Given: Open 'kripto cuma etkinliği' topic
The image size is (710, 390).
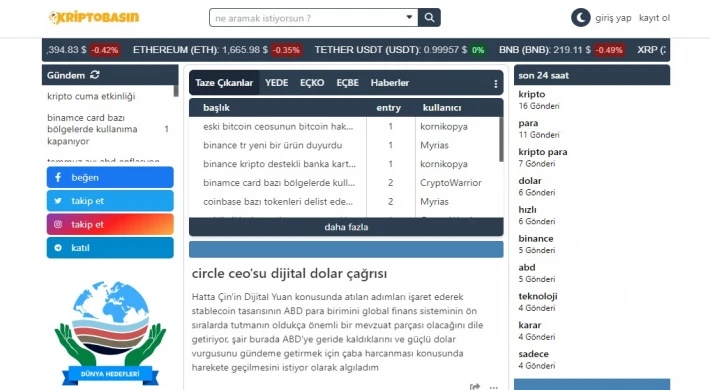Looking at the screenshot, I should [91, 96].
